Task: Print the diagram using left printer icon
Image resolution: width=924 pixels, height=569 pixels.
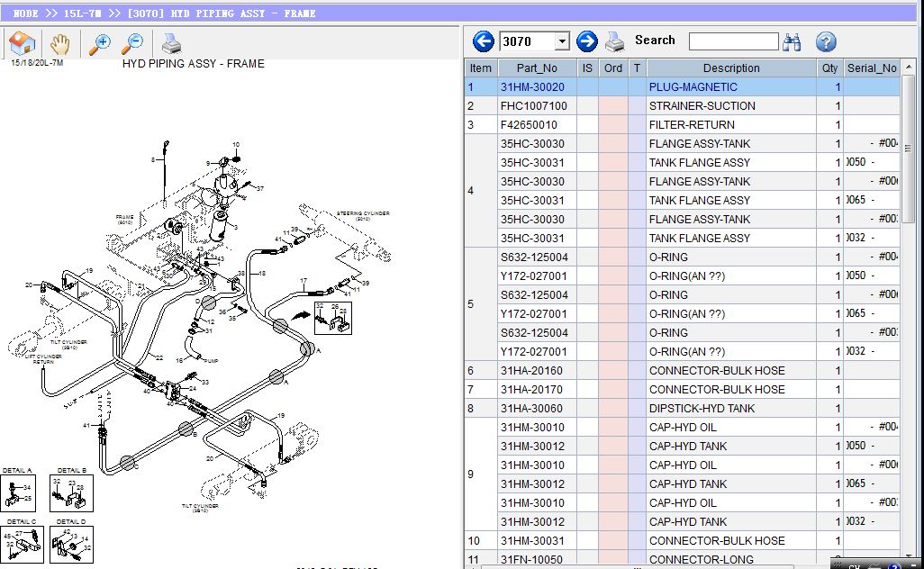Action: [x=171, y=42]
